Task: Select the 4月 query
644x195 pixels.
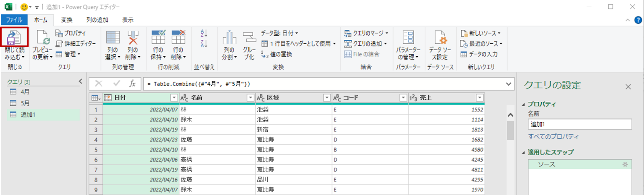Action: pos(43,92)
